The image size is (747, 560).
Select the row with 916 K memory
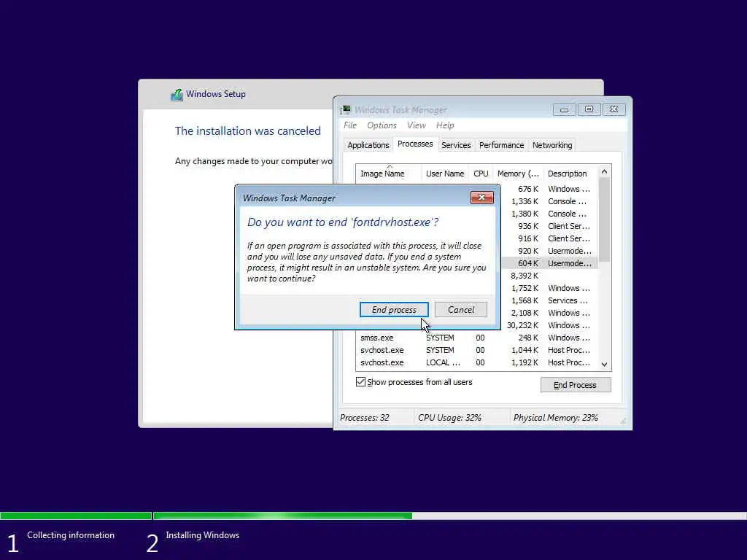[550, 238]
